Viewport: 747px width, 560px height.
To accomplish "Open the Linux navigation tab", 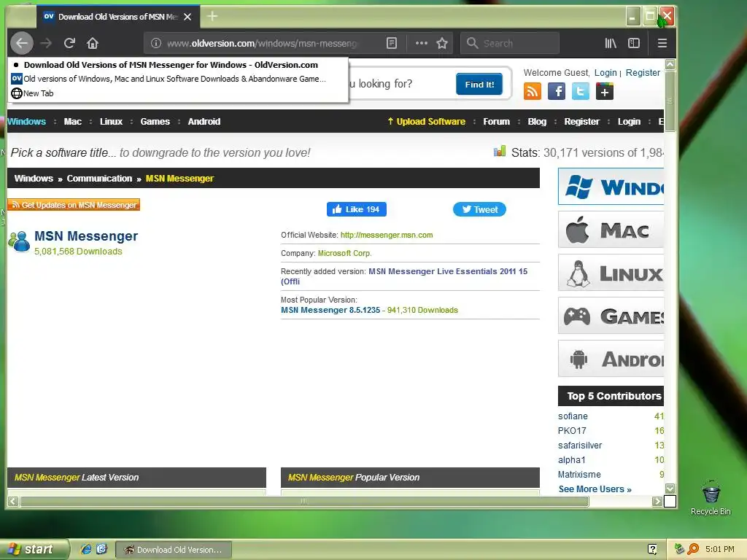I will (x=111, y=122).
